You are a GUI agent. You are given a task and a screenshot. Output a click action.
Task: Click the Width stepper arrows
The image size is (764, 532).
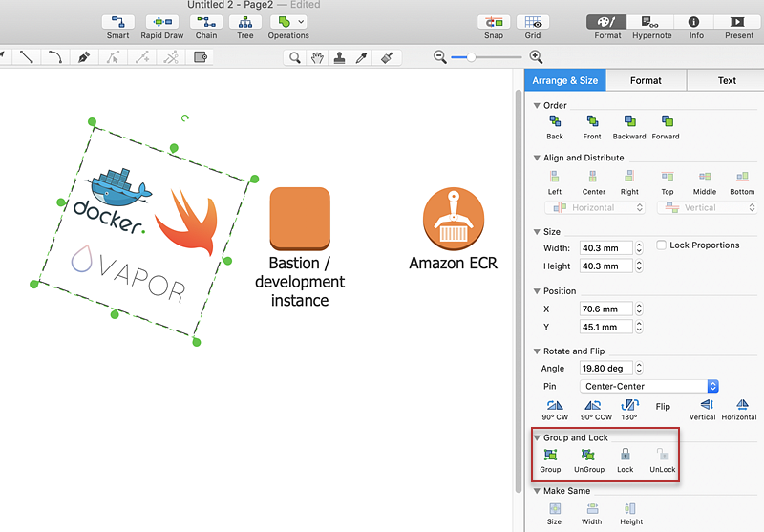pos(639,248)
